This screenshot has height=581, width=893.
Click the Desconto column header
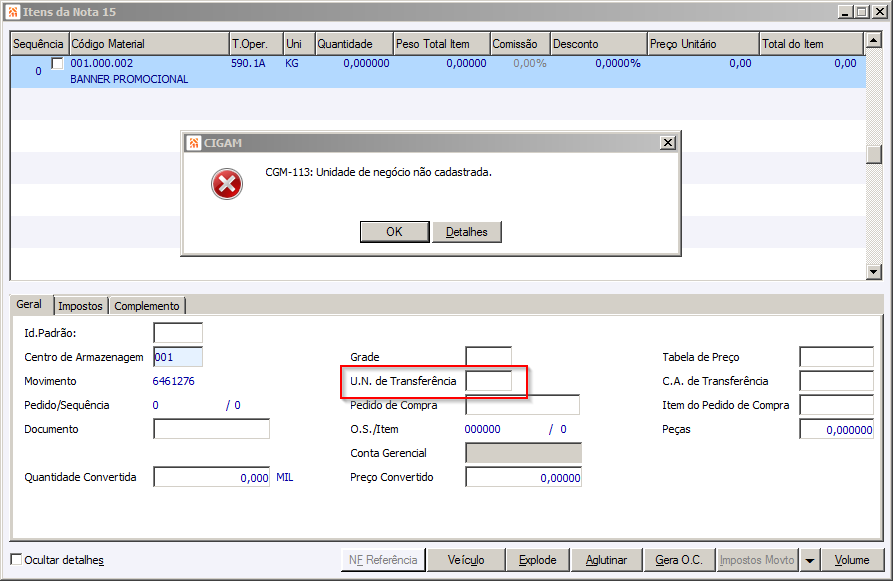point(599,44)
